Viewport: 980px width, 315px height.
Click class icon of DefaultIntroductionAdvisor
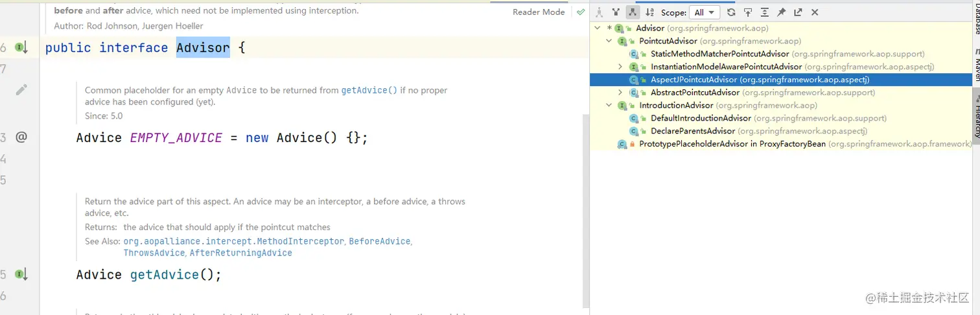coord(634,118)
